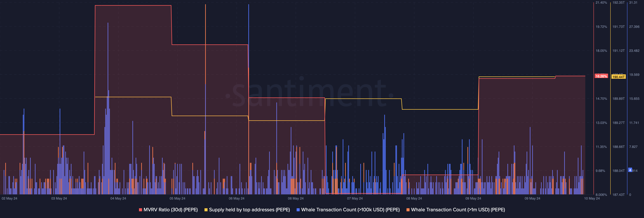Click the 27.396 axis value
Screen dimensions: 644x218
pos(634,27)
